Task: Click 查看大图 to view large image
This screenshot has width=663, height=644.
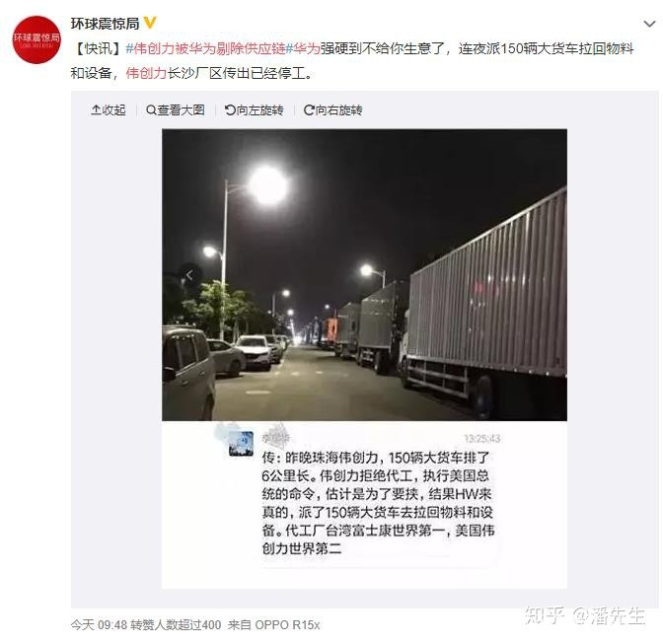Action: [x=175, y=110]
